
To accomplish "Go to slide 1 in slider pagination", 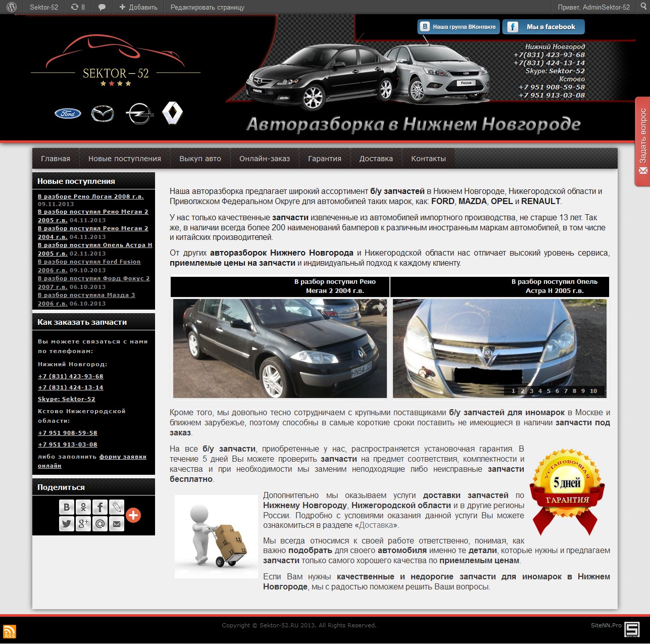I will pyautogui.click(x=514, y=391).
